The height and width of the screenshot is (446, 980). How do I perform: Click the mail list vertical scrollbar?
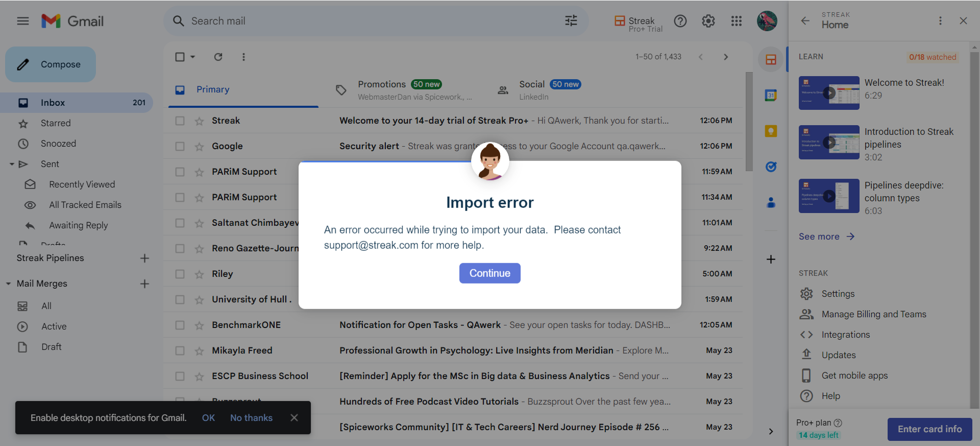(x=749, y=122)
